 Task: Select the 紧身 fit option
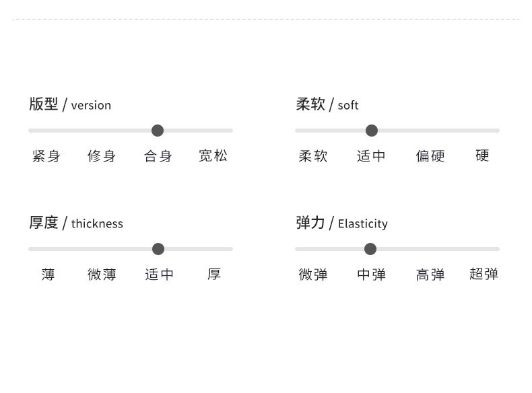pyautogui.click(x=46, y=156)
